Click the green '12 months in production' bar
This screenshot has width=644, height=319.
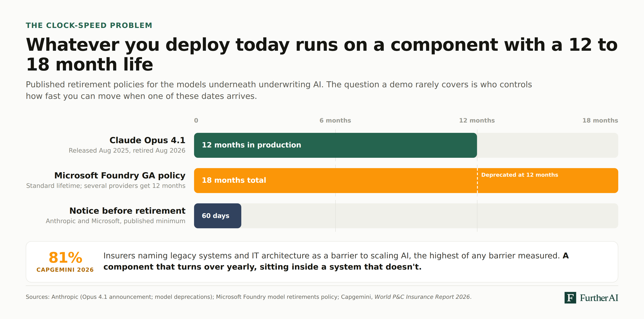coord(335,145)
